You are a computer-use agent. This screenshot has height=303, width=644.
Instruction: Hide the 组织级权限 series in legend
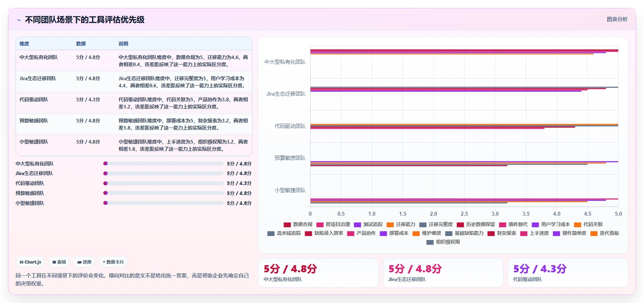coord(443,242)
